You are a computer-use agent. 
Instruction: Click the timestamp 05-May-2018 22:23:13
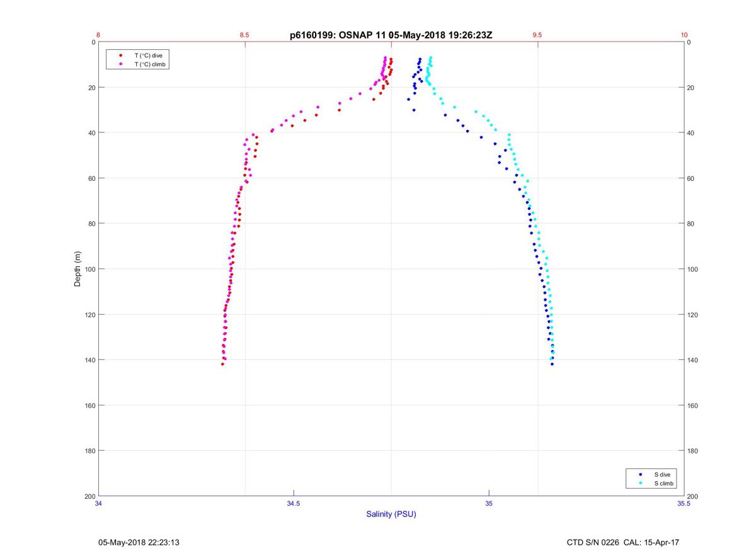pyautogui.click(x=139, y=542)
